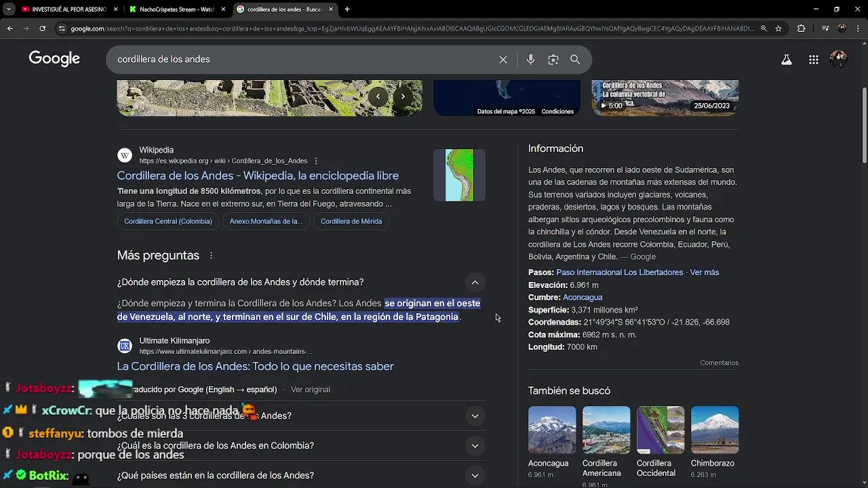Open the Cordillera Occidental thumbnail

tap(660, 430)
